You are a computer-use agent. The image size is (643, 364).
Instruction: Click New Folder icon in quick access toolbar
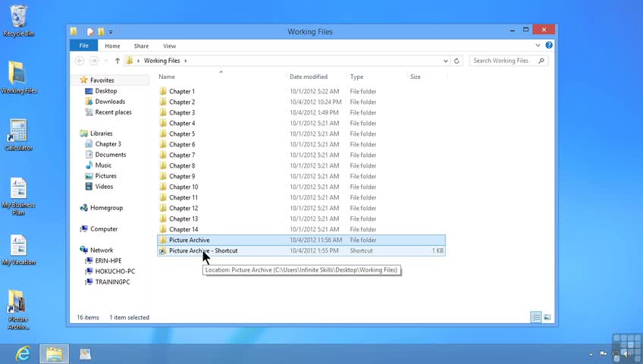point(101,32)
